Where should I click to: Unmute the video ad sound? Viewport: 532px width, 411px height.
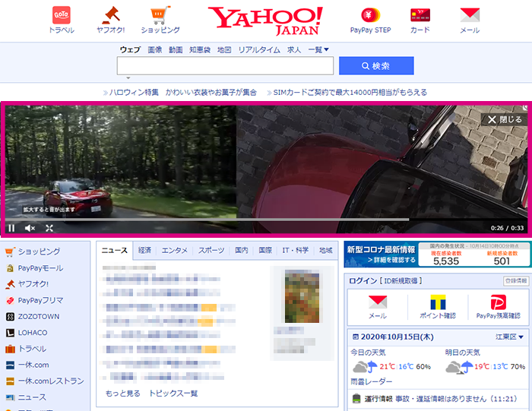pos(30,228)
